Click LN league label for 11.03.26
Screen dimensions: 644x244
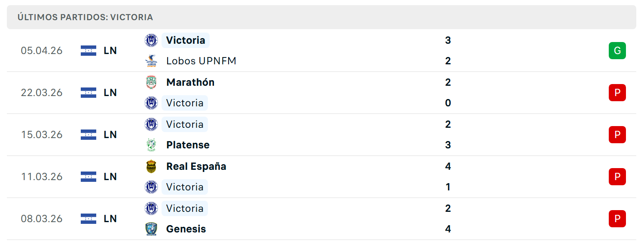110,177
